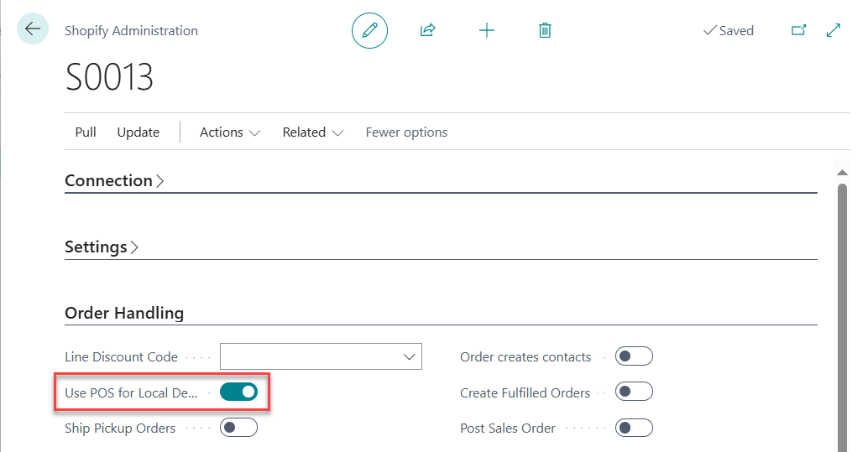
Task: Turn on Order creates contacts toggle
Action: [x=634, y=356]
